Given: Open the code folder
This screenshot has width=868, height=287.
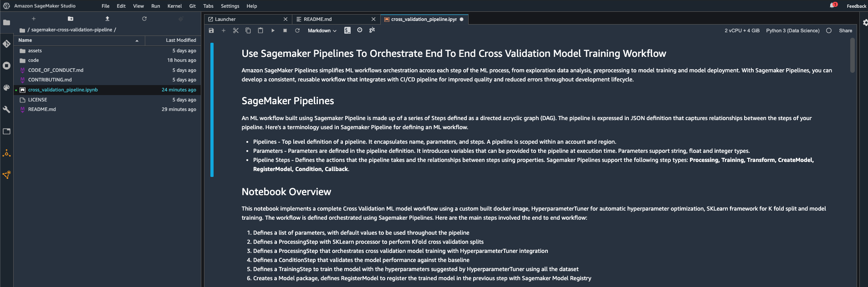Looking at the screenshot, I should 107,60.
